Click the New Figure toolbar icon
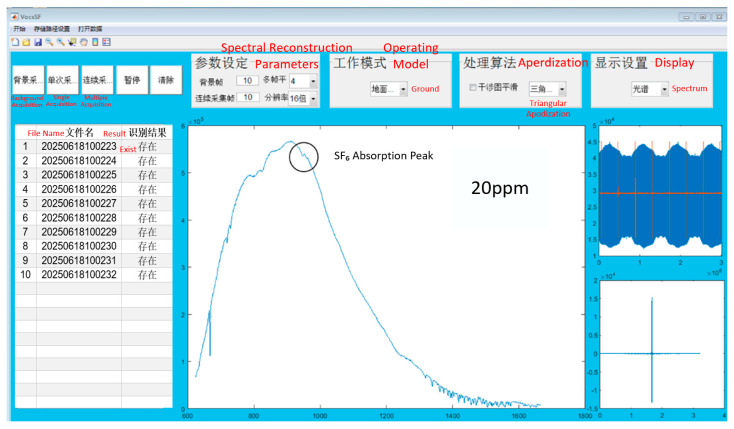Viewport: 734px width, 429px height. [15, 42]
